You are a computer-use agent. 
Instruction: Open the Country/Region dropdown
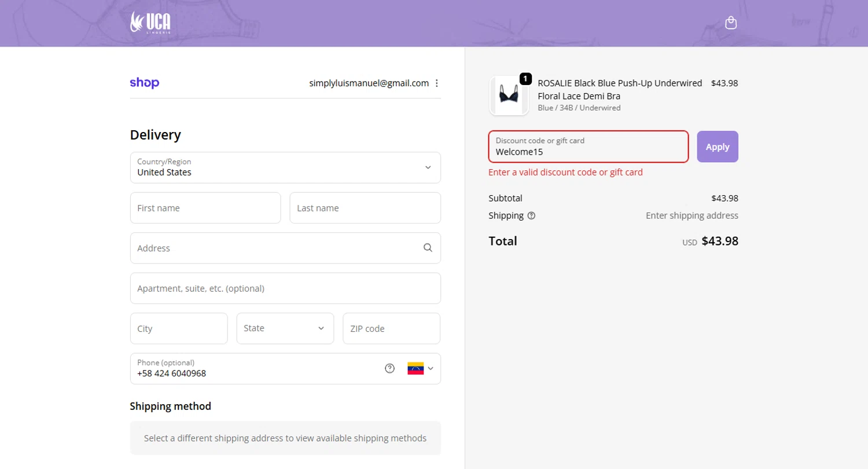click(285, 167)
